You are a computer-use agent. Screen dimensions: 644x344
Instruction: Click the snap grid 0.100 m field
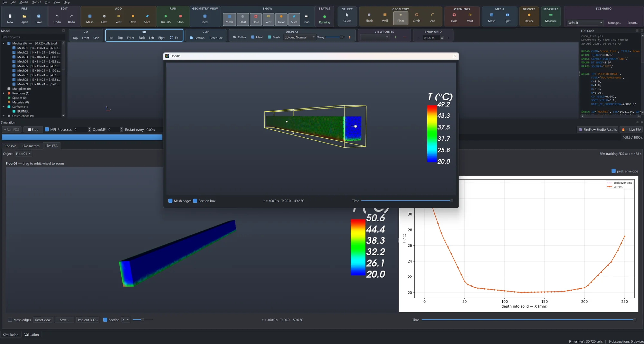coord(431,38)
